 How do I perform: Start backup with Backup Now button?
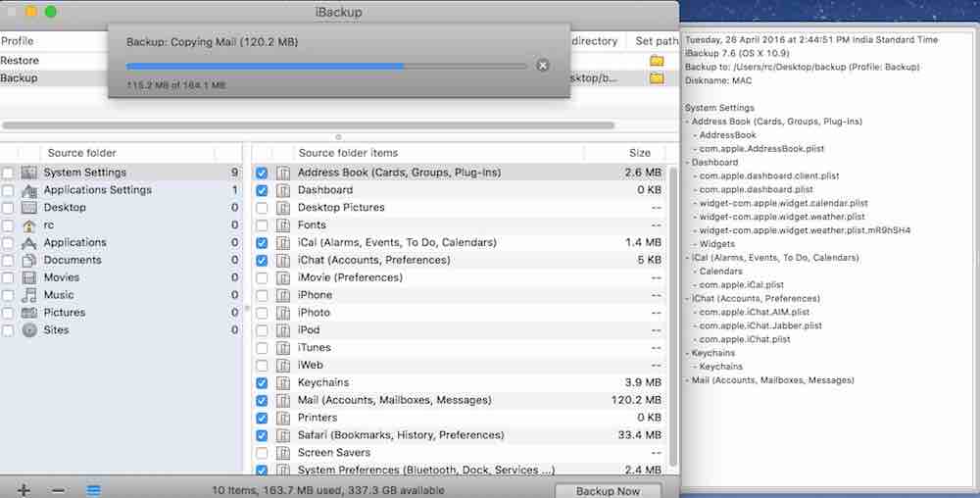point(608,490)
